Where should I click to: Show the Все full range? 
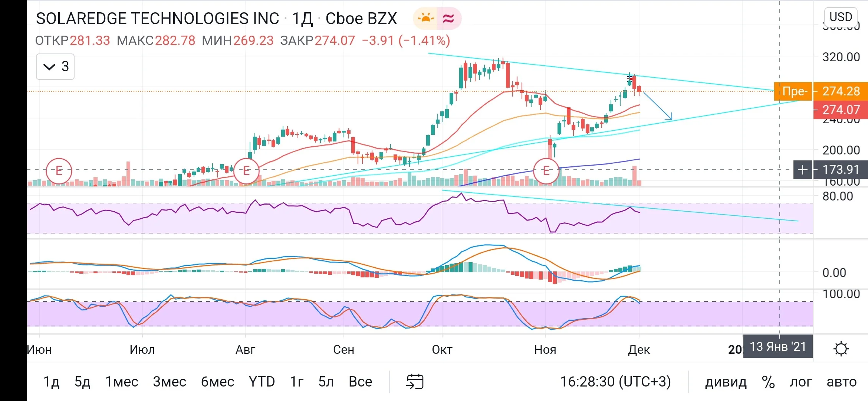[360, 382]
